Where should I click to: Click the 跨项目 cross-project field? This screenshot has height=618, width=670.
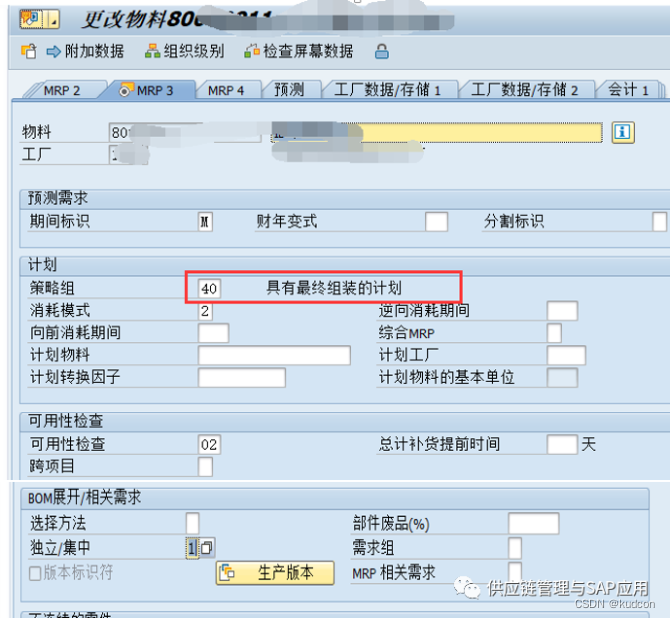point(205,467)
